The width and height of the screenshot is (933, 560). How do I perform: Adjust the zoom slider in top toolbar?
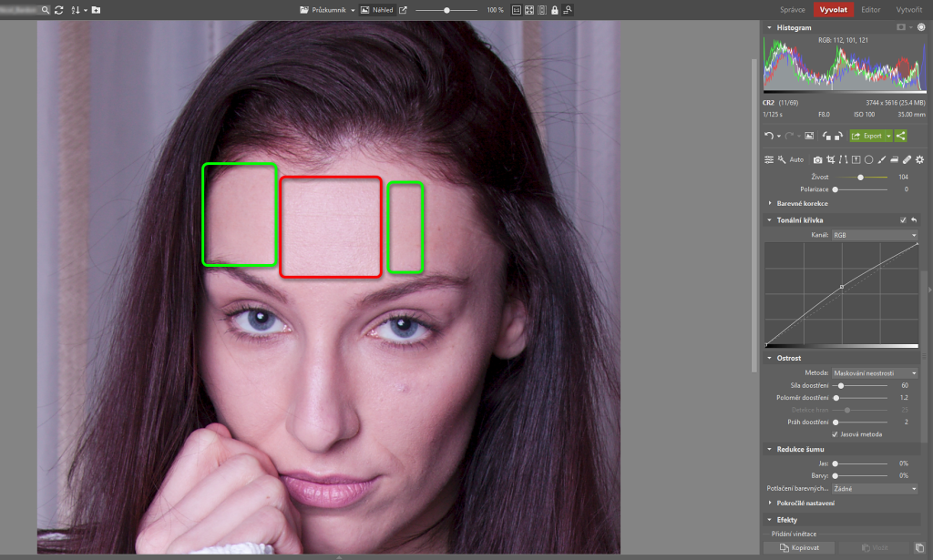(x=446, y=10)
